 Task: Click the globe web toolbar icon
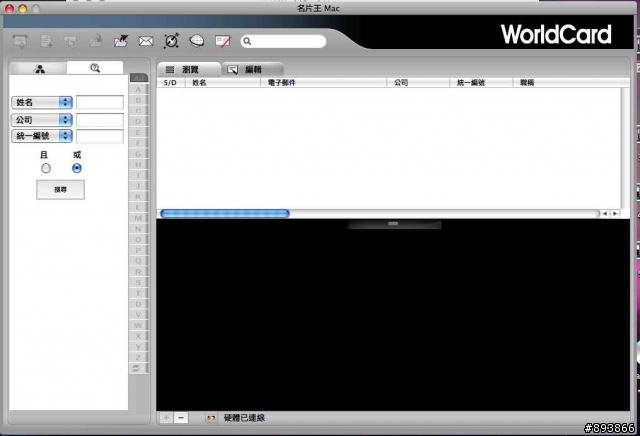(197, 40)
